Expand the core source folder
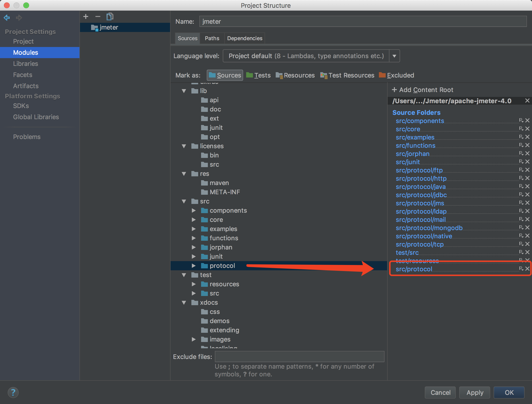Screen dimensions: 532x404 pyautogui.click(x=194, y=220)
